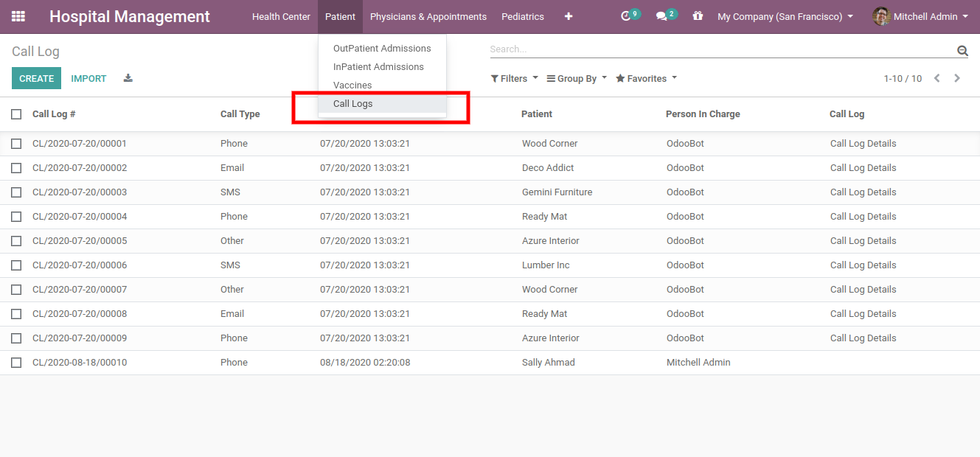The image size is (980, 457).
Task: Add a new menu via the plus icon
Action: [x=568, y=16]
